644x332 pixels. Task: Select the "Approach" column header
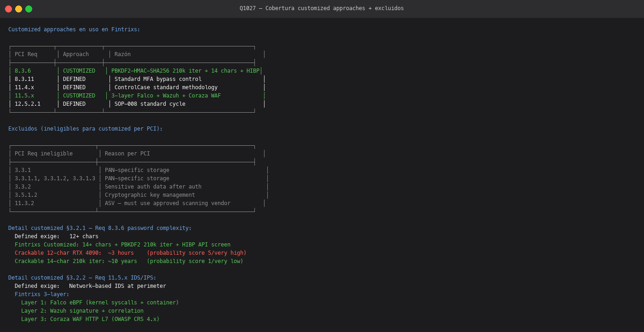point(76,54)
